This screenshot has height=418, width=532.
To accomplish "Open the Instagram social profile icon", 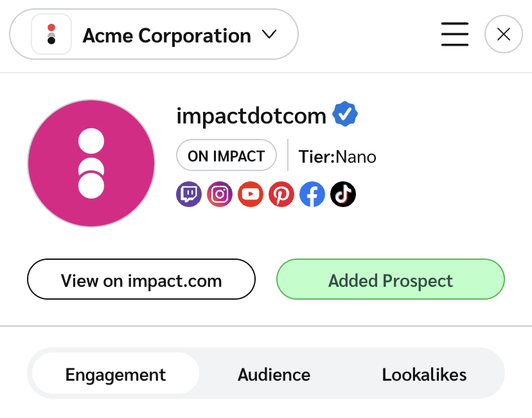I will coord(220,194).
